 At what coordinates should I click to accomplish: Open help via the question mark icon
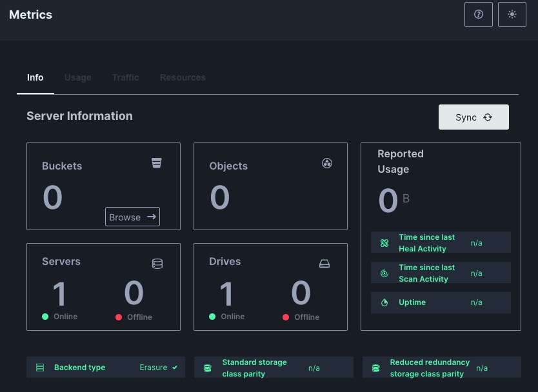point(479,14)
